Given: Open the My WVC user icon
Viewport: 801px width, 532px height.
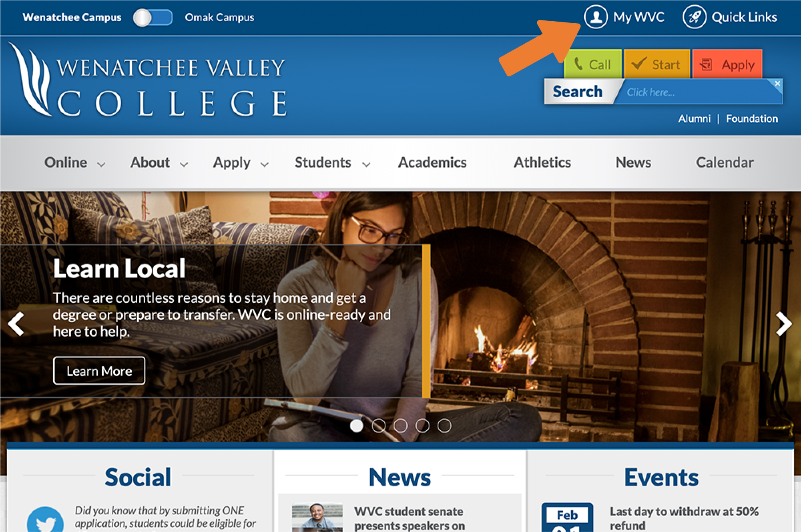Looking at the screenshot, I should click(x=596, y=17).
